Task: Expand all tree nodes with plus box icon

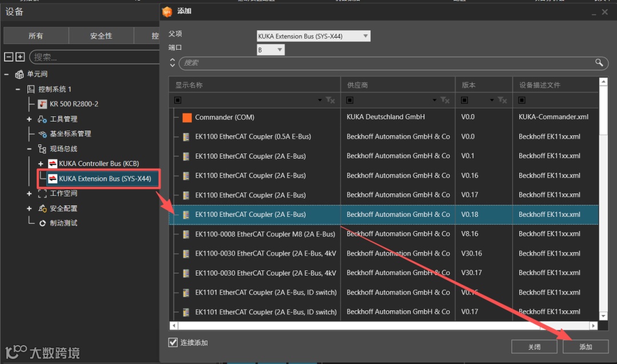Action: [20, 57]
